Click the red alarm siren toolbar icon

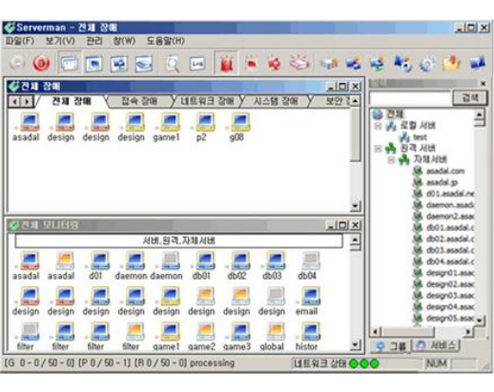(x=226, y=63)
